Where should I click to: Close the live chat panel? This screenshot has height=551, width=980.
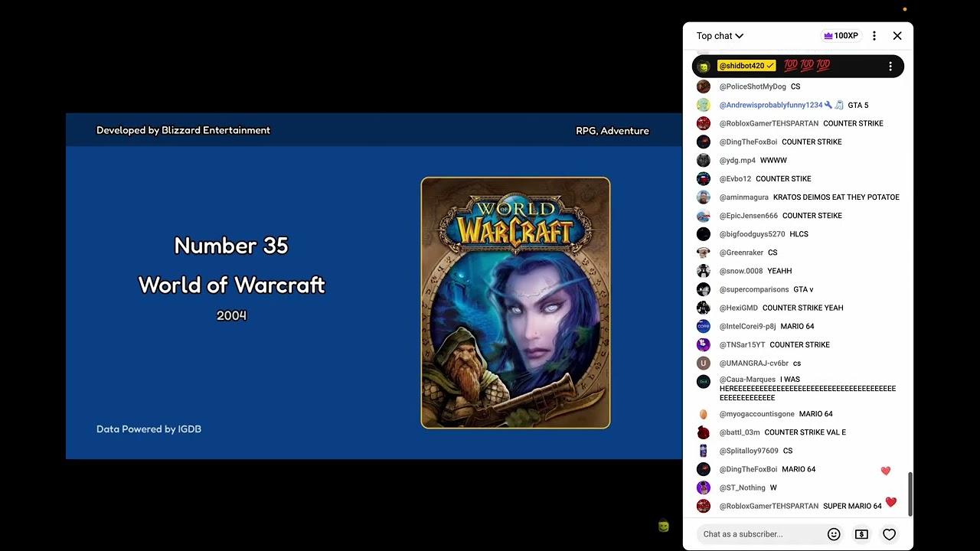point(897,36)
